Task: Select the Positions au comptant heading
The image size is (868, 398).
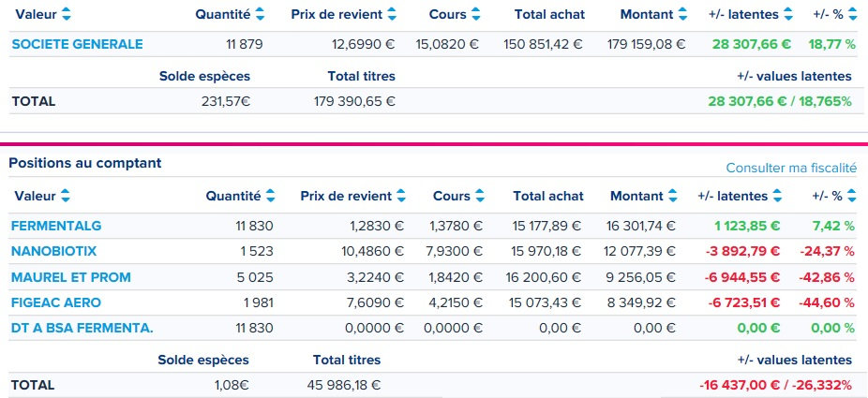Action: point(85,163)
